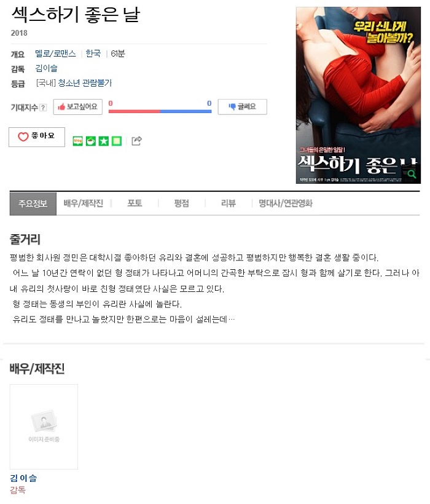The width and height of the screenshot is (430, 504).
Task: Click the 한국 country link
Action: click(93, 53)
